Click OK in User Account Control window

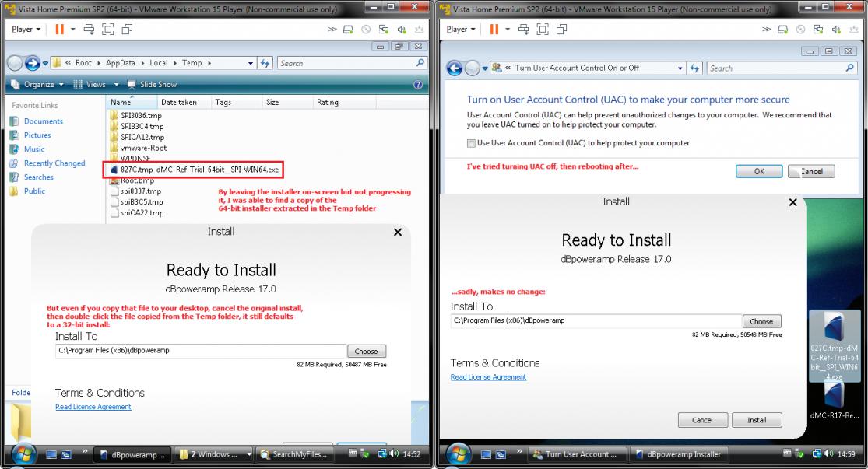[x=759, y=171]
